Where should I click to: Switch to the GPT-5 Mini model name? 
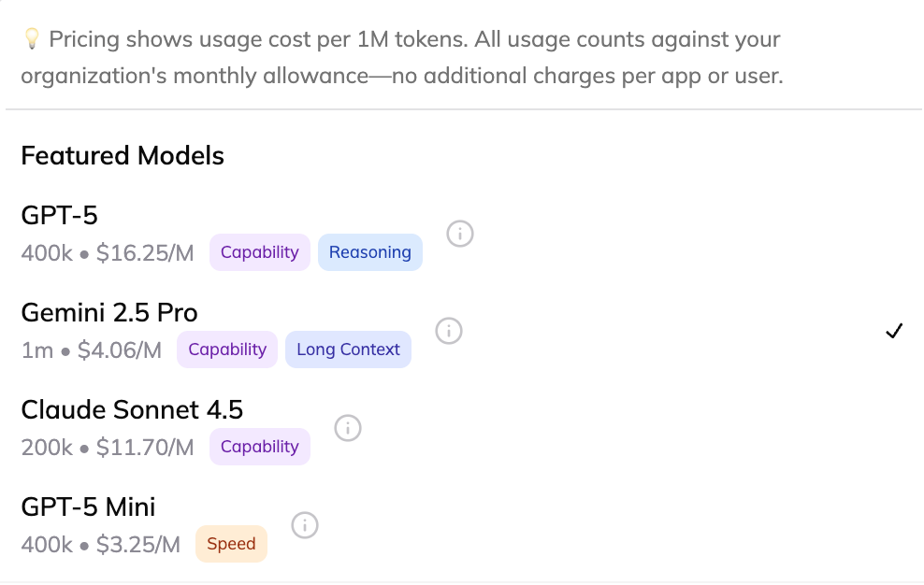[x=88, y=507]
